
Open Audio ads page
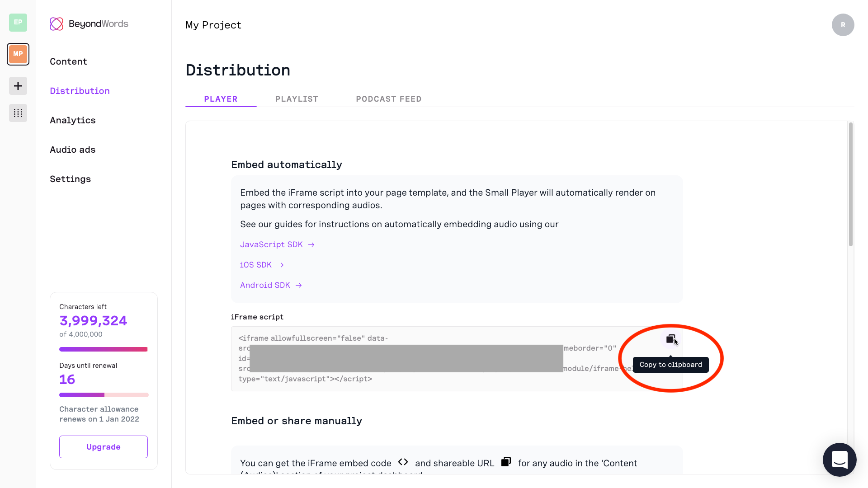click(x=73, y=150)
